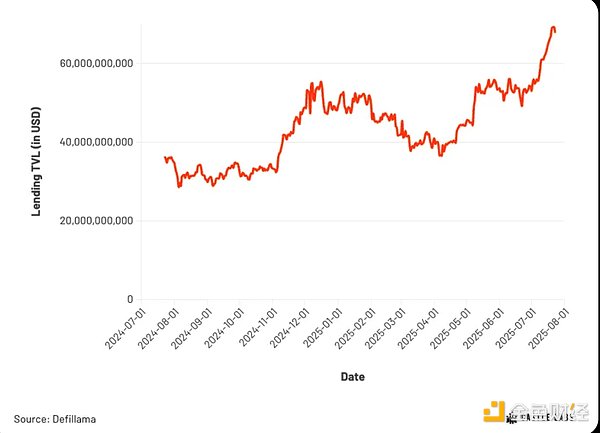Select the 2024-08-01 x-axis tick label
The width and height of the screenshot is (600, 433).
point(158,328)
